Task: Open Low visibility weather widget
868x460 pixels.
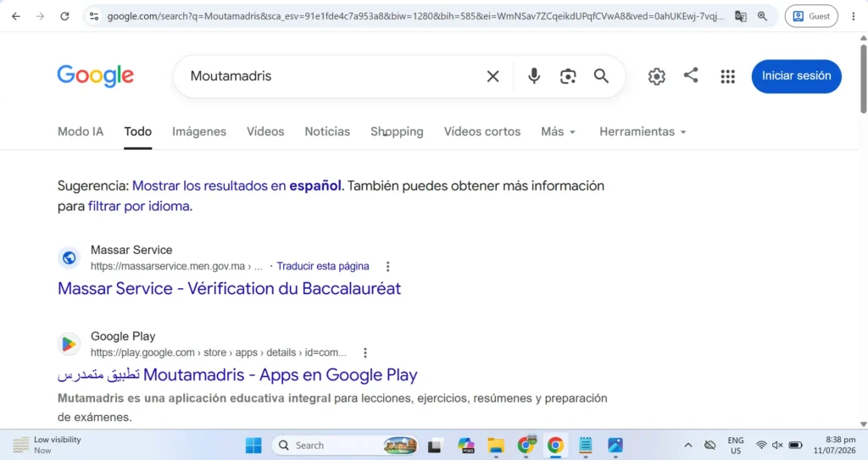Action: (47, 445)
